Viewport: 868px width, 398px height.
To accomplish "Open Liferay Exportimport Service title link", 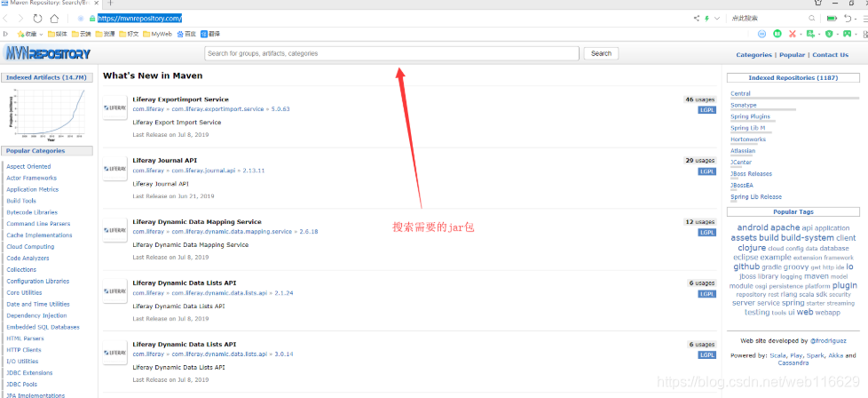I will coord(180,99).
